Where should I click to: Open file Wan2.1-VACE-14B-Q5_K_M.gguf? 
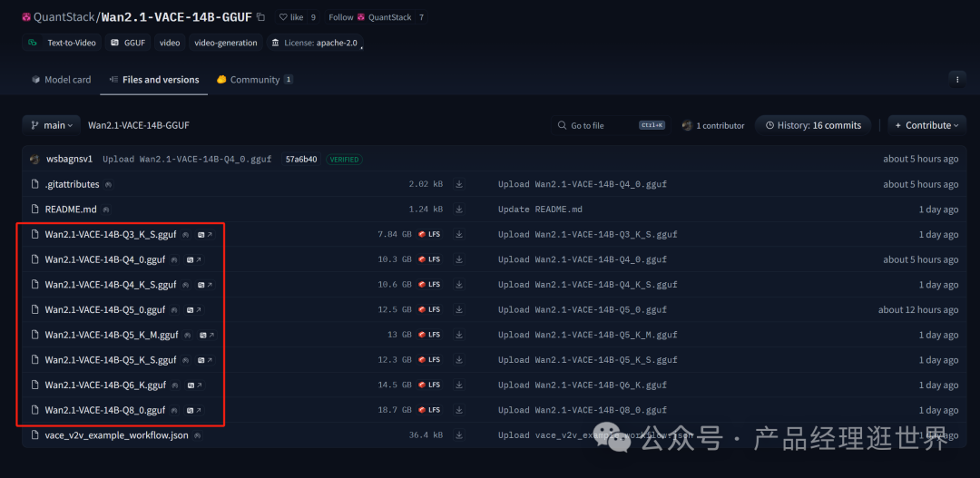tap(112, 335)
